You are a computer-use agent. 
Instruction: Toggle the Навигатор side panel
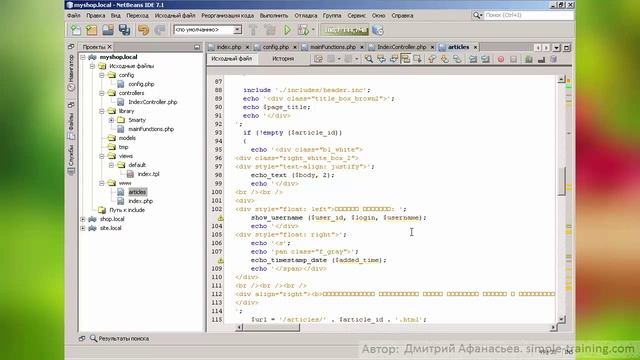(x=71, y=73)
